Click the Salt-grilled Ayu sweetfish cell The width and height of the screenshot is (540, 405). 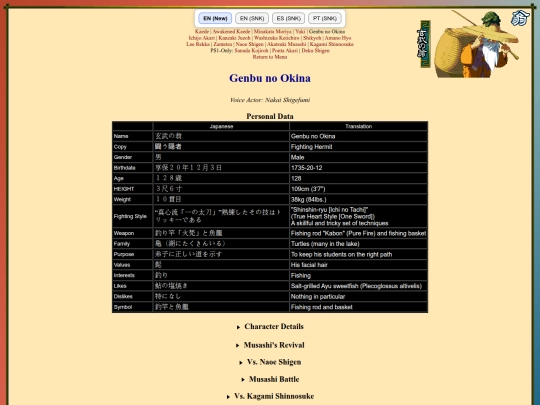point(359,286)
